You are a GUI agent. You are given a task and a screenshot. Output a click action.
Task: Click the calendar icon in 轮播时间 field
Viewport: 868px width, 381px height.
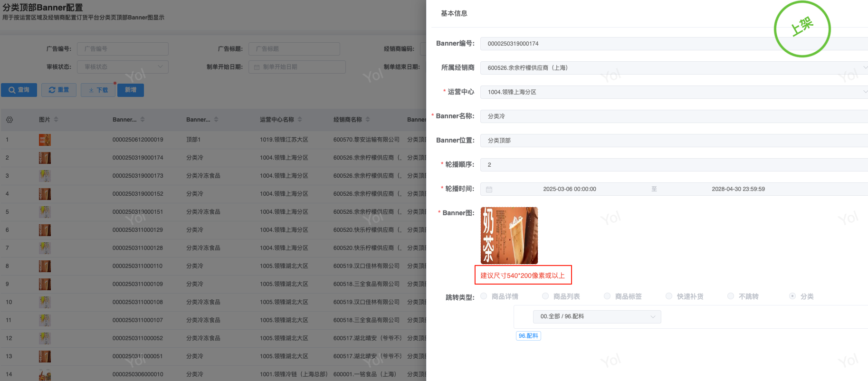[x=489, y=189]
